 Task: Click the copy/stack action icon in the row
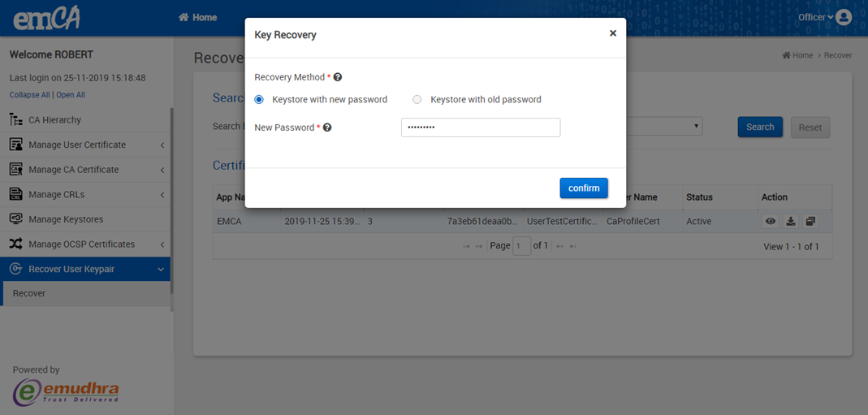click(810, 221)
